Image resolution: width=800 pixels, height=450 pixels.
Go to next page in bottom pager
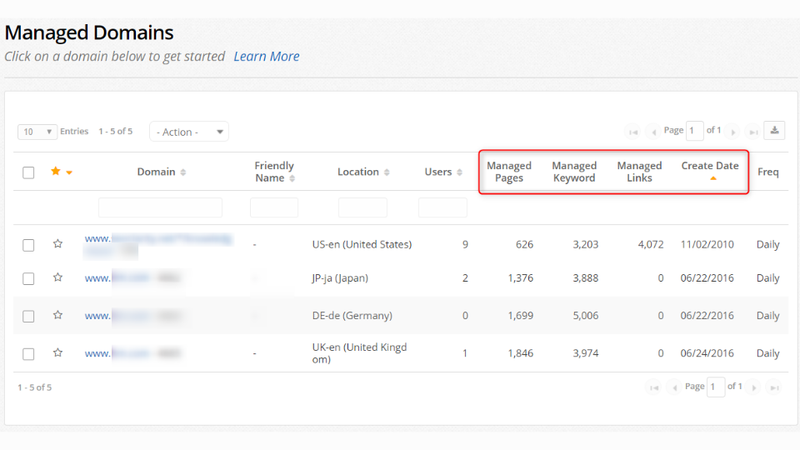754,388
